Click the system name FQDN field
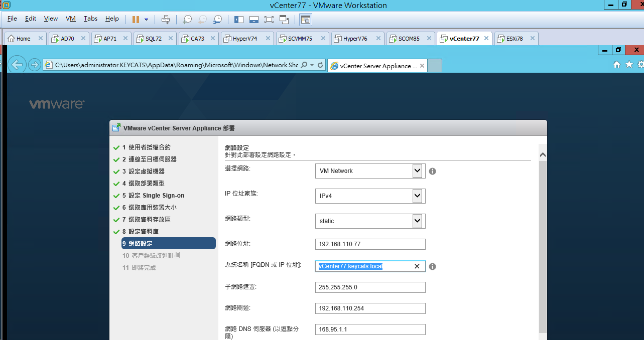The height and width of the screenshot is (340, 644). (370, 266)
